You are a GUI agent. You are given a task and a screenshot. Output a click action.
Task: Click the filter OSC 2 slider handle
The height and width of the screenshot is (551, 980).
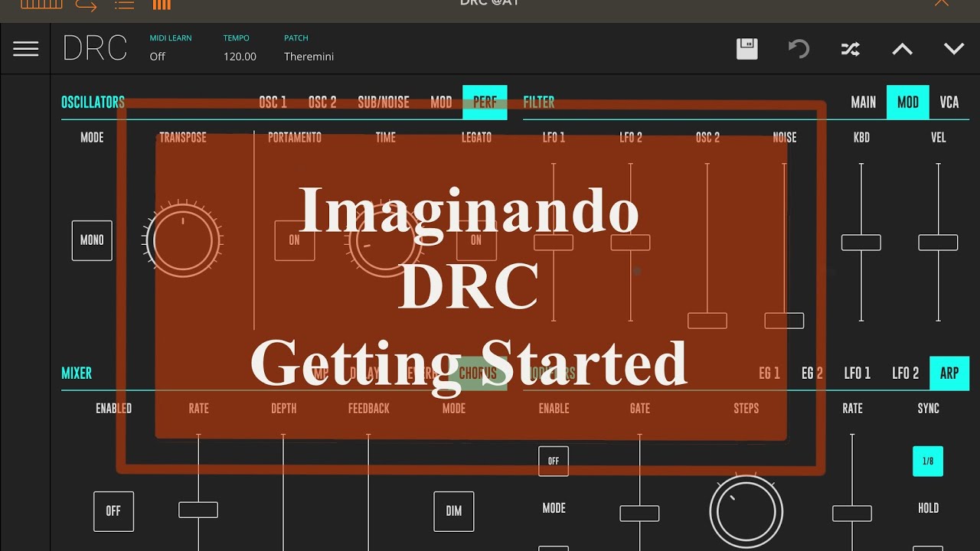pos(707,321)
